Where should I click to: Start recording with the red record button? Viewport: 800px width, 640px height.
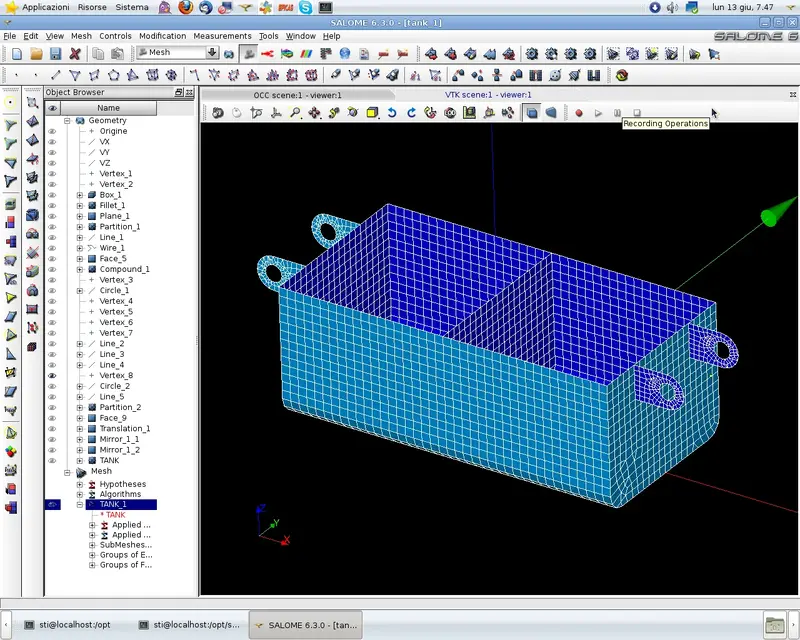click(x=579, y=113)
